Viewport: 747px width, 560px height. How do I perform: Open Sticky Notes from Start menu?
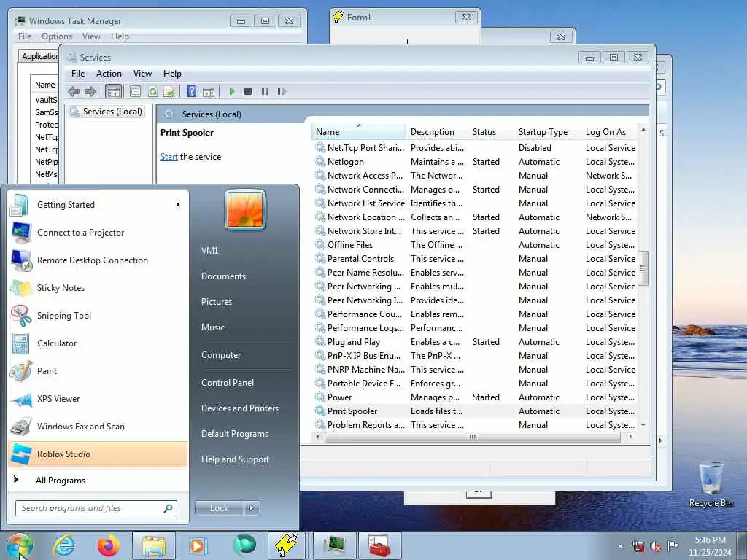pyautogui.click(x=98, y=288)
